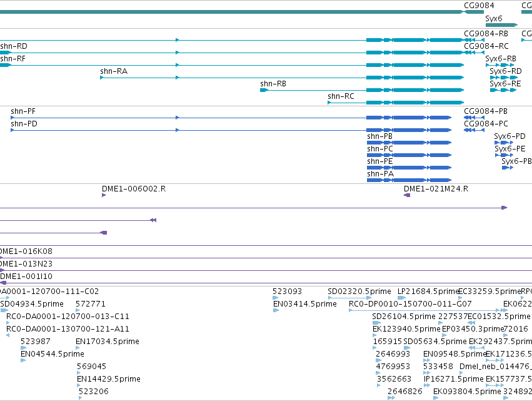This screenshot has width=532, height=401.
Task: Click the CG9084-RB transcript label
Action: [x=486, y=34]
